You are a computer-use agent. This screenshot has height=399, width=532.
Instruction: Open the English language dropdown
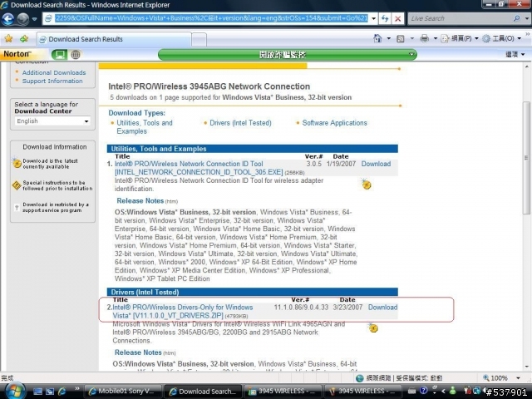(x=52, y=121)
